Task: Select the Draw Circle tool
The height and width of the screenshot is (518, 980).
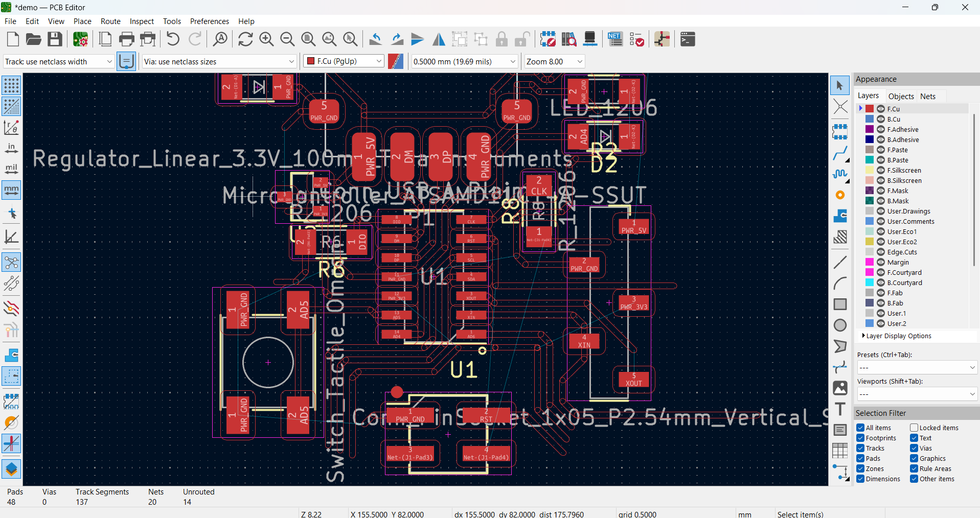Action: (840, 325)
